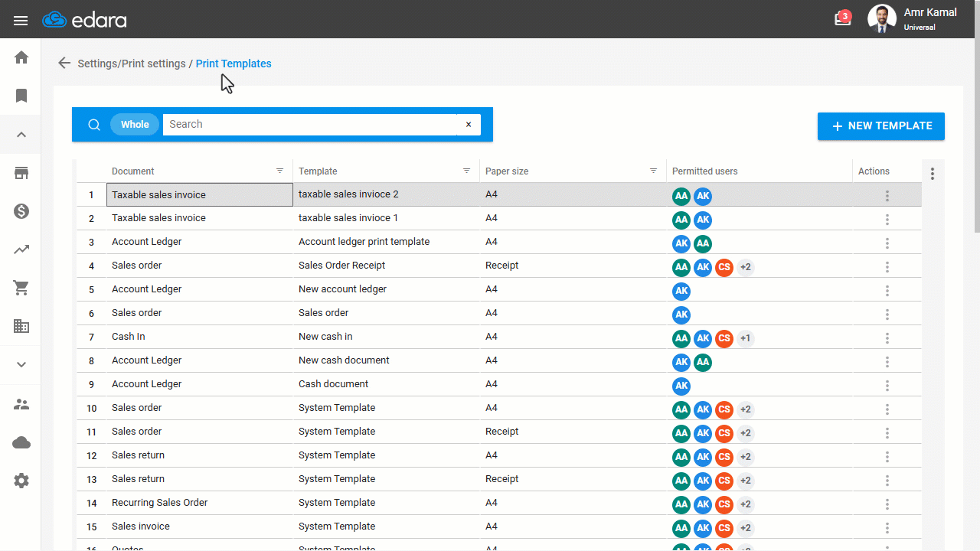
Task: Open Template column filter
Action: [467, 171]
